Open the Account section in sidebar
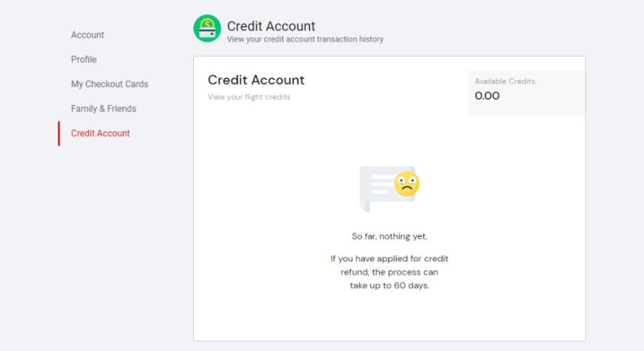 tap(87, 35)
